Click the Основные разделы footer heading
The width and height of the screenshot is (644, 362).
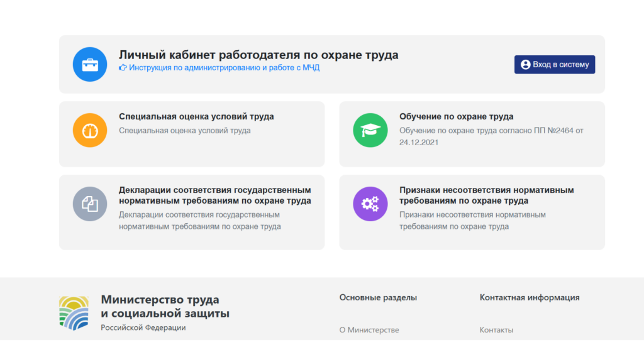click(378, 297)
